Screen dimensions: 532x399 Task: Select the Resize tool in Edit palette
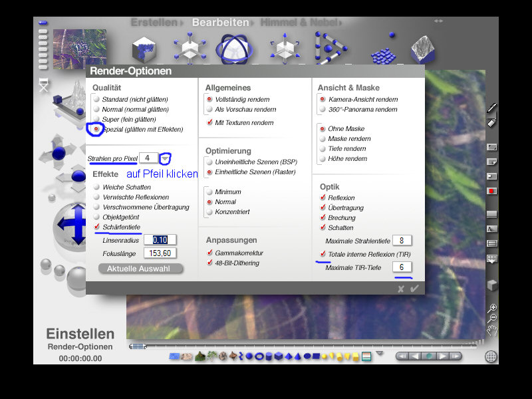[x=190, y=48]
